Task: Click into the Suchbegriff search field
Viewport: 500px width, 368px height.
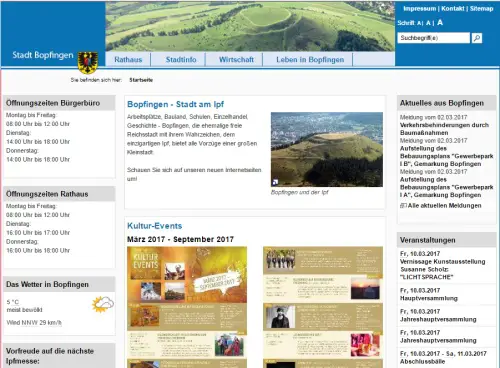Action: tap(433, 38)
